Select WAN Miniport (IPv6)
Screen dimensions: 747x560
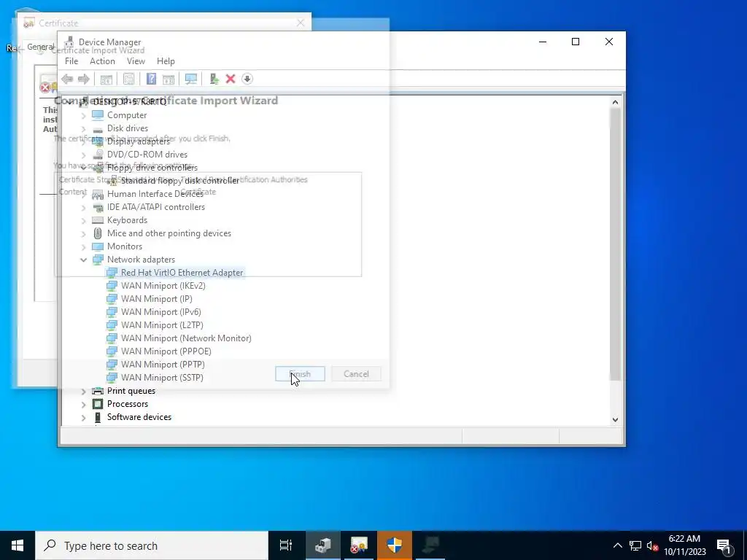(x=161, y=312)
